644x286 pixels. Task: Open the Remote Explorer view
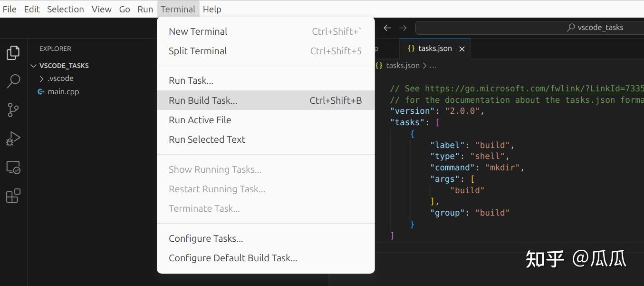coord(13,168)
